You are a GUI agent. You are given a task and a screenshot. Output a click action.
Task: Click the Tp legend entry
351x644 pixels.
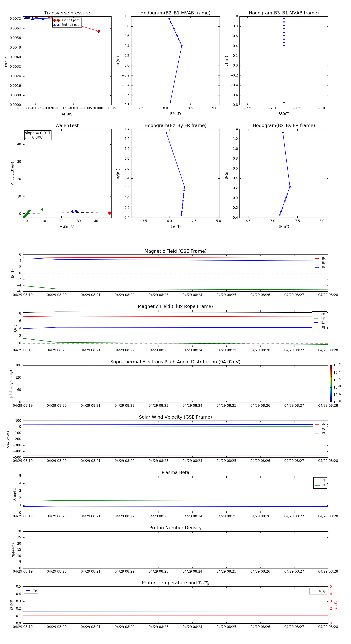point(31,591)
